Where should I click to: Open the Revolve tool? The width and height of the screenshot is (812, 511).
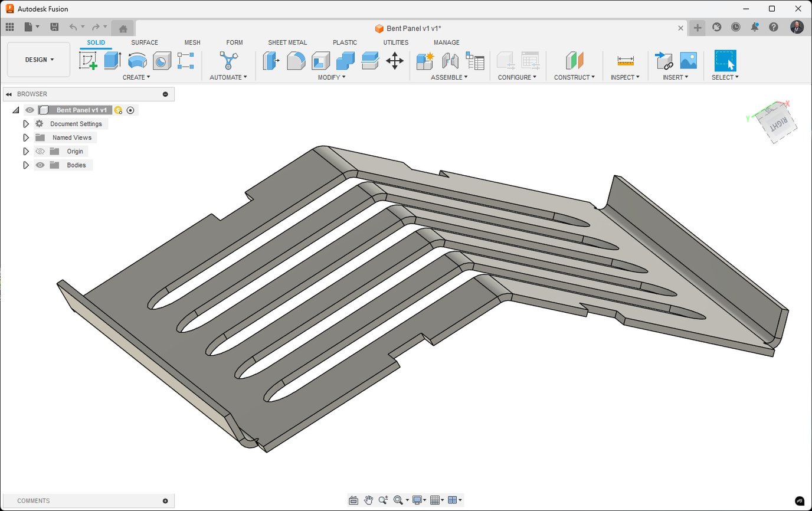click(137, 60)
